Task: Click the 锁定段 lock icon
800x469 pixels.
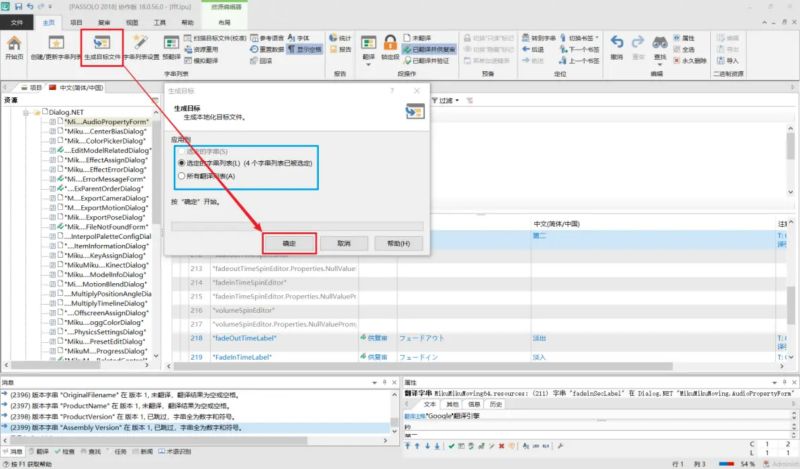Action: (x=391, y=47)
